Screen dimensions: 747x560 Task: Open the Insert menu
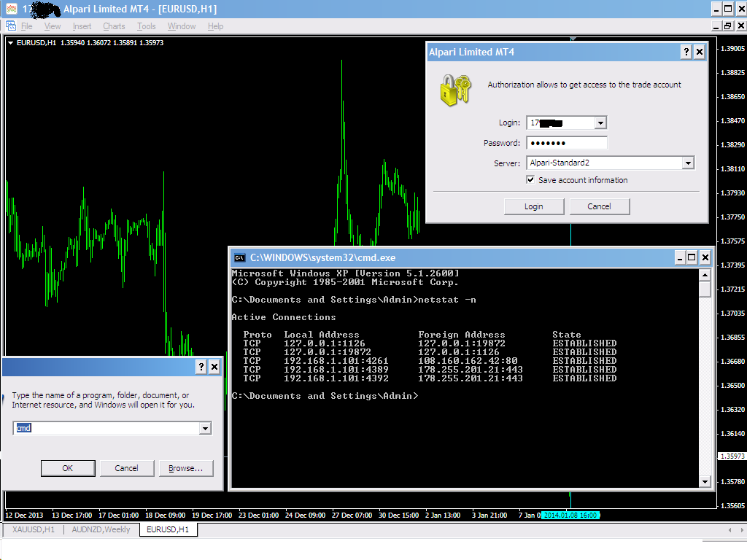[x=82, y=26]
